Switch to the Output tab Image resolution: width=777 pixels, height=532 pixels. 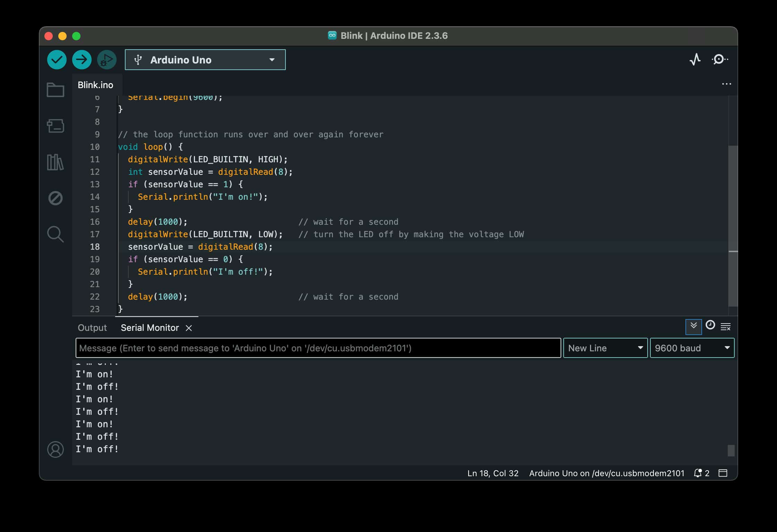(x=92, y=328)
